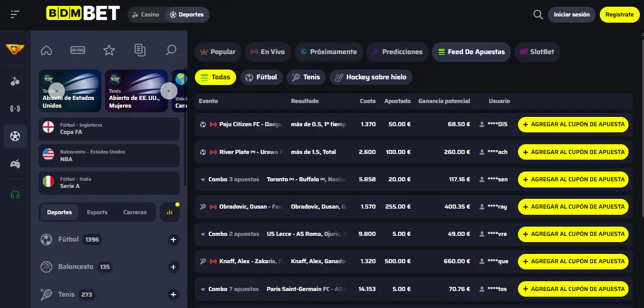Click the Tenis racket icon in list
The width and height of the screenshot is (644, 308).
pyautogui.click(x=46, y=295)
